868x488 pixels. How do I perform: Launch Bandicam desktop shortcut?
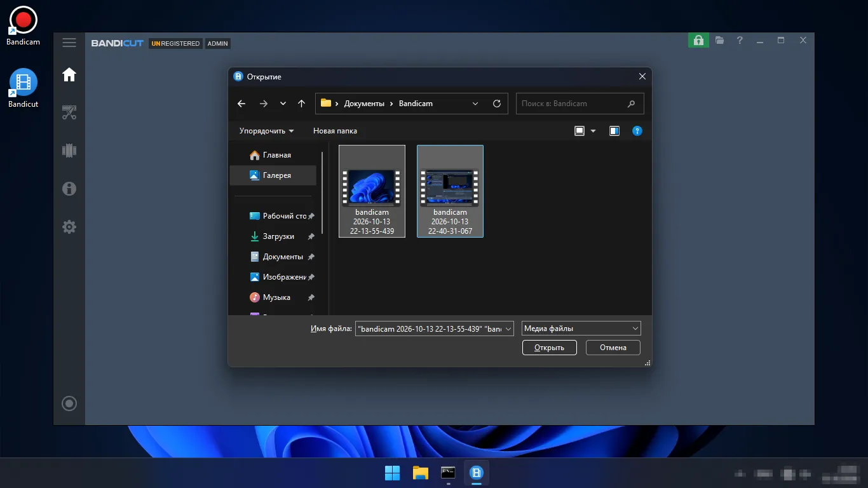coord(24,25)
